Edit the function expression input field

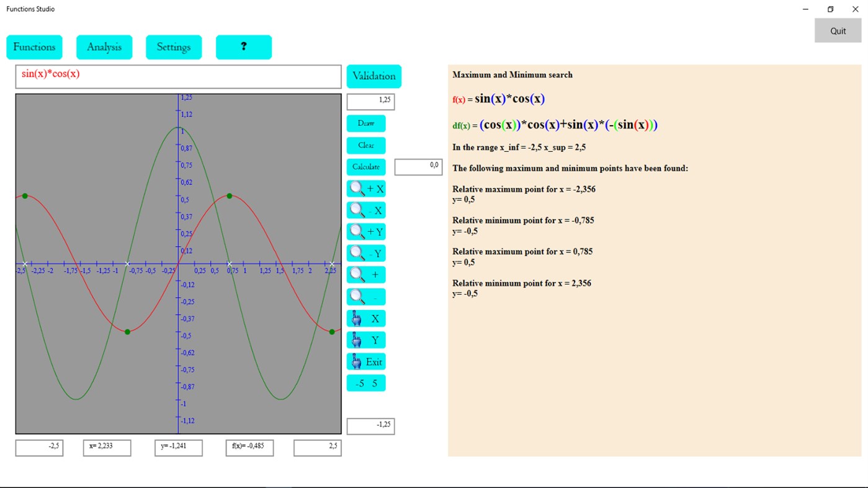coord(178,76)
